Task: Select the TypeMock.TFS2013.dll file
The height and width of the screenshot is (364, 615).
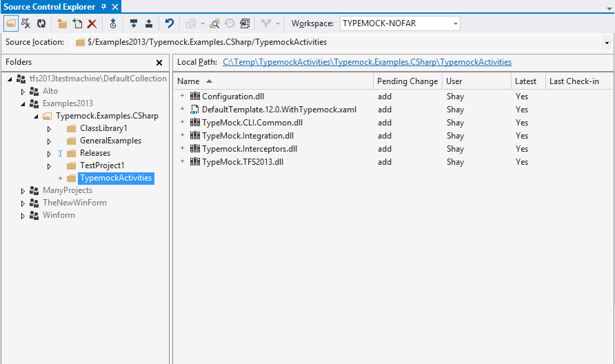Action: pos(242,162)
